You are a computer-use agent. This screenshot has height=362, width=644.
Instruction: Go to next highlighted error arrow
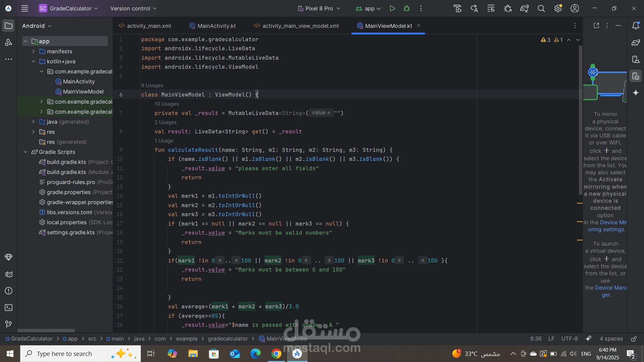tap(578, 40)
